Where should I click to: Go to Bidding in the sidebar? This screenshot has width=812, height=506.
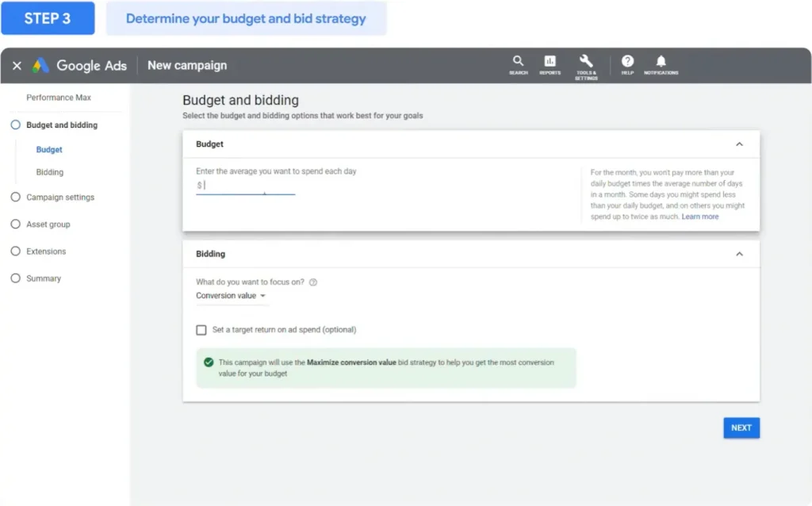[50, 172]
